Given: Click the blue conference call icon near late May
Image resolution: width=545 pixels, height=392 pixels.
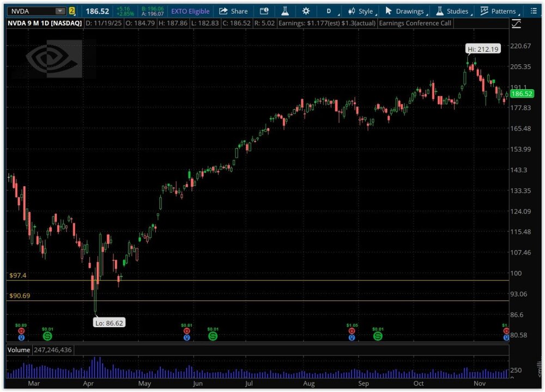Looking at the screenshot, I should tap(186, 338).
